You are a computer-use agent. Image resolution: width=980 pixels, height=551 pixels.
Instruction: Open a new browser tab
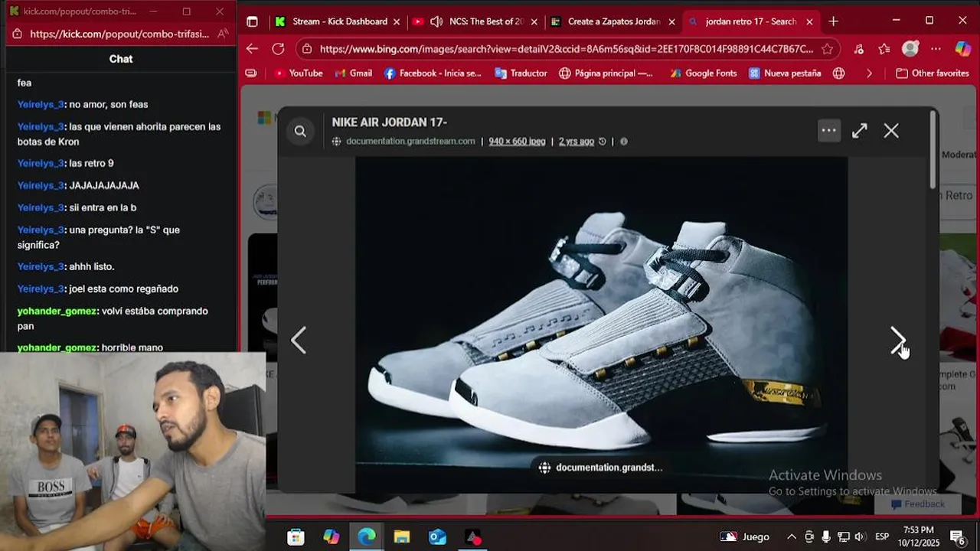834,21
